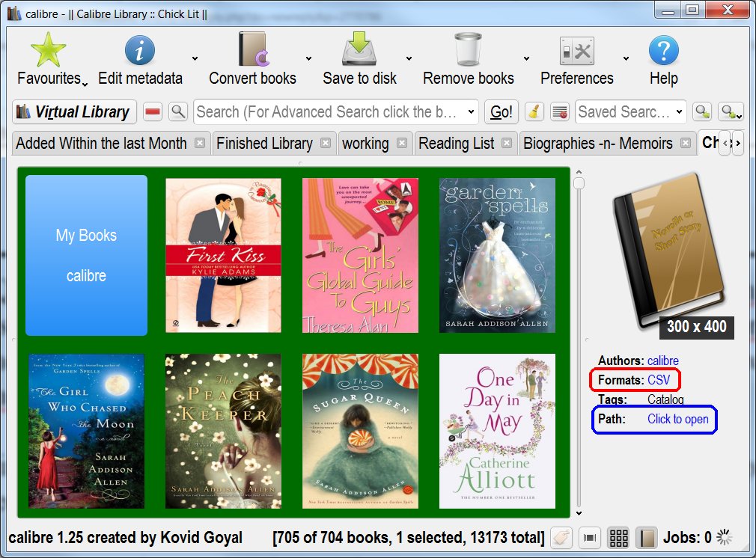
Task: Click the save current search icon with arrow
Action: pos(730,111)
